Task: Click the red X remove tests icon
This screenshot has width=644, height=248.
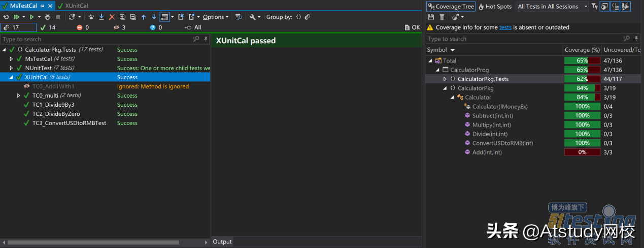Action: [x=112, y=17]
